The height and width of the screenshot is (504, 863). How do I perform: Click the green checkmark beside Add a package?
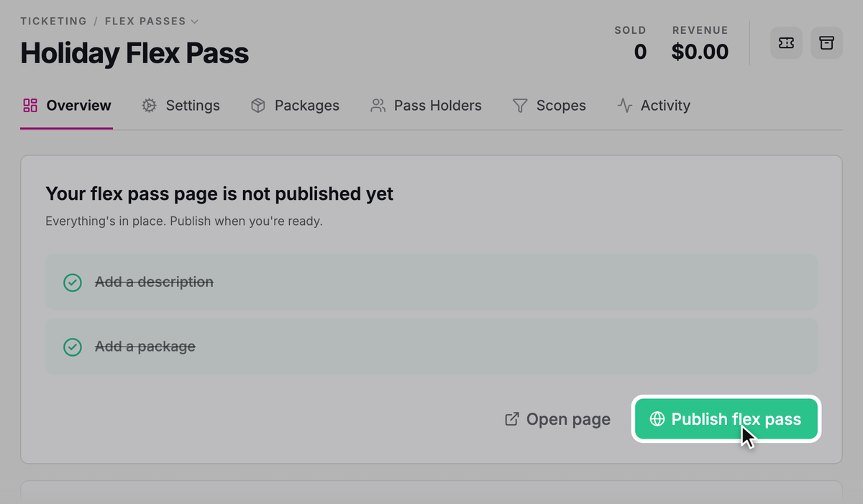73,347
